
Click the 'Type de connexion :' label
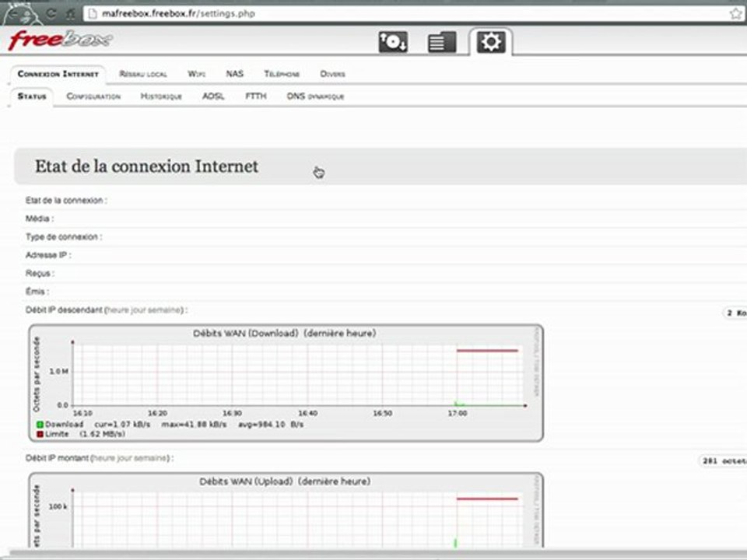pos(64,236)
